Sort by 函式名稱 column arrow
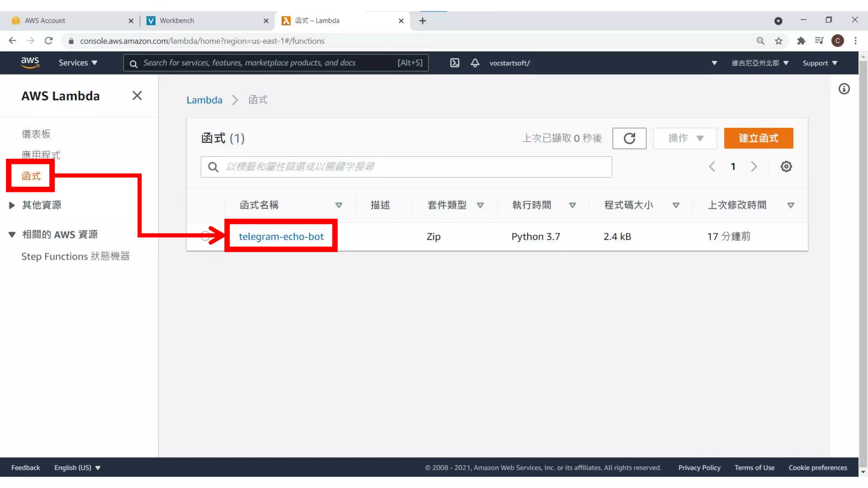This screenshot has height=488, width=868. coord(338,205)
